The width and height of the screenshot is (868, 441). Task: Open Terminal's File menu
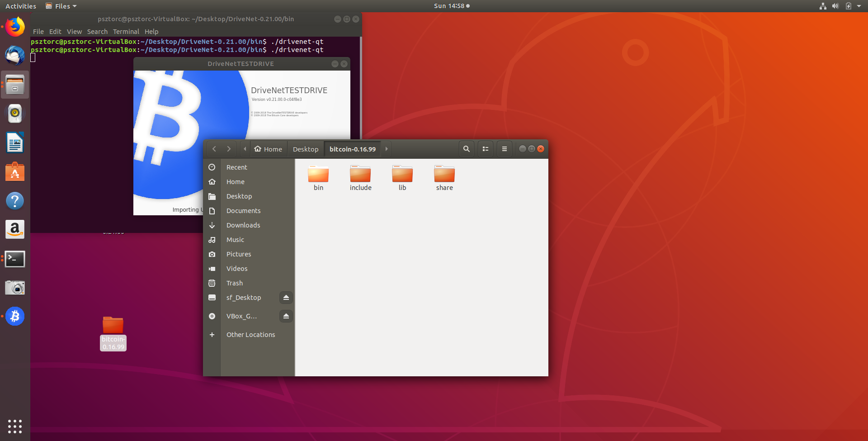click(x=38, y=32)
